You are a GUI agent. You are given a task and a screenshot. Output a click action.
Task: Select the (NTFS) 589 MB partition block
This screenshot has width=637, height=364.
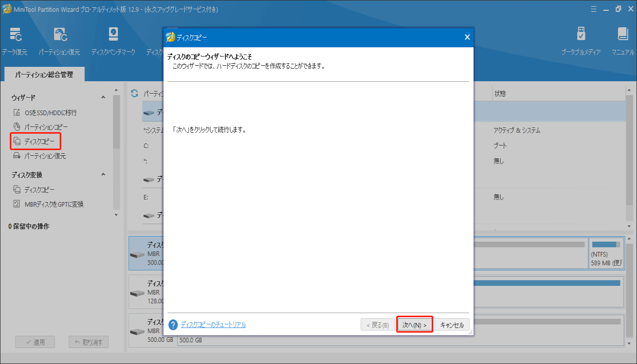606,253
